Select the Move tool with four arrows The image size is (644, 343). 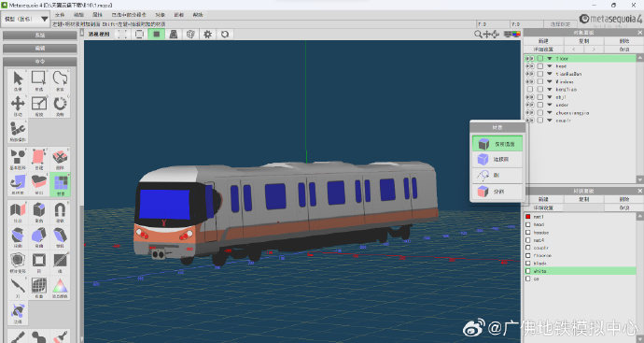[18, 106]
